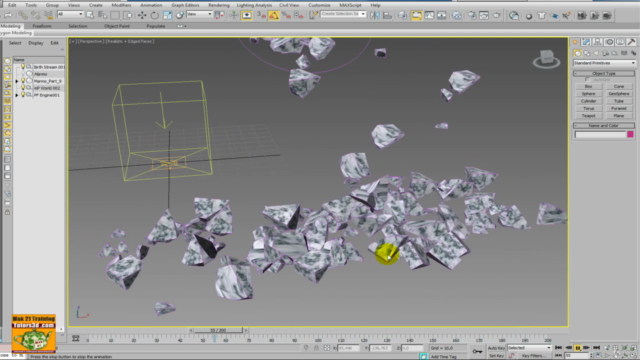The height and width of the screenshot is (360, 640).
Task: Click the GeoSphere primitive button
Action: tap(619, 94)
